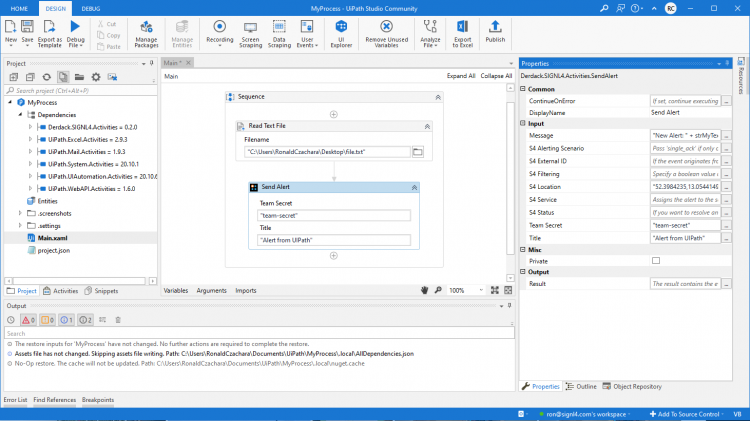Screen dimensions: 750x421
Task: Collapse the Input properties section
Action: click(x=523, y=123)
